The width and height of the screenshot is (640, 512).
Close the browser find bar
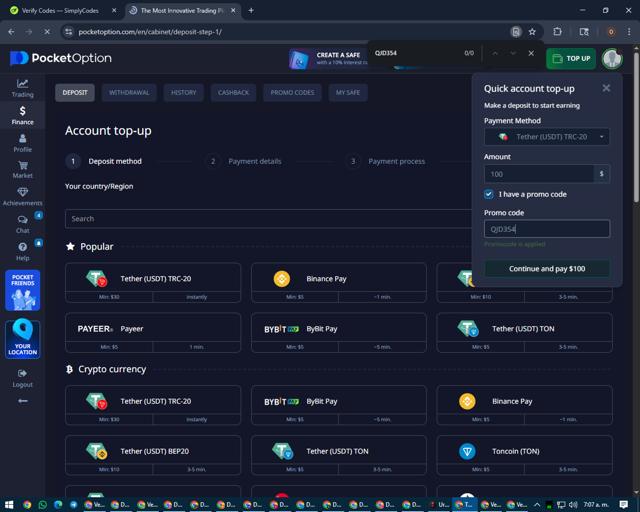pyautogui.click(x=531, y=53)
